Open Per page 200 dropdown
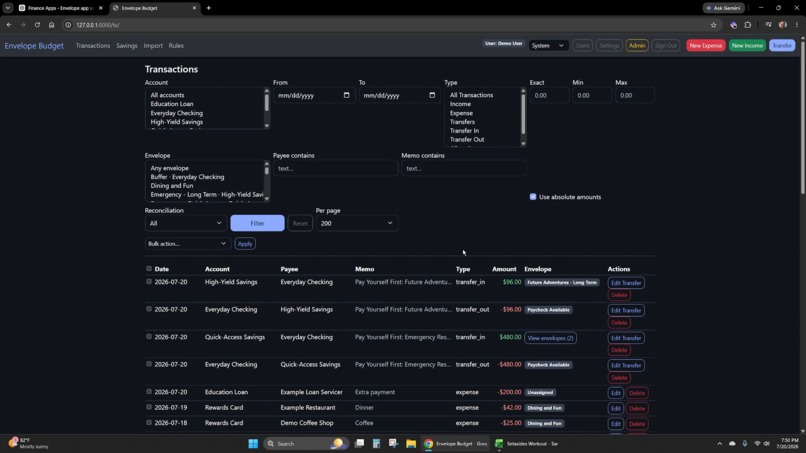The height and width of the screenshot is (453, 806). coord(356,223)
